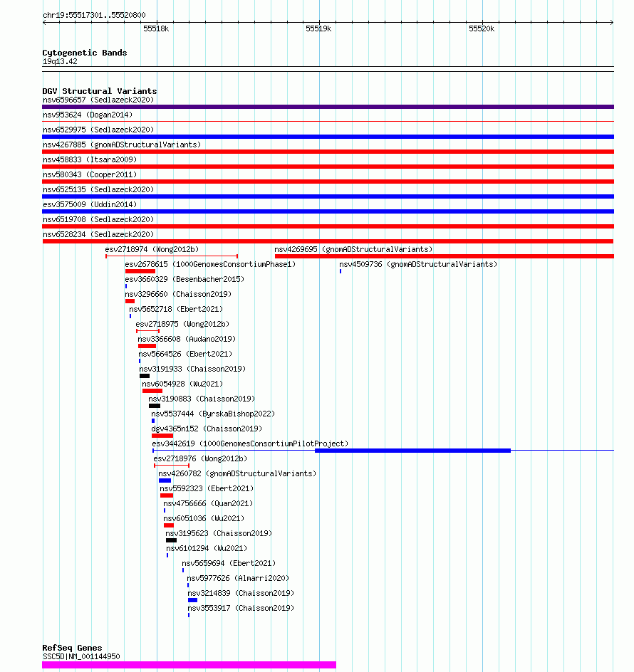634x672 pixels.
Task: Select the purple nsv6596657 variant bar
Action: (328, 107)
